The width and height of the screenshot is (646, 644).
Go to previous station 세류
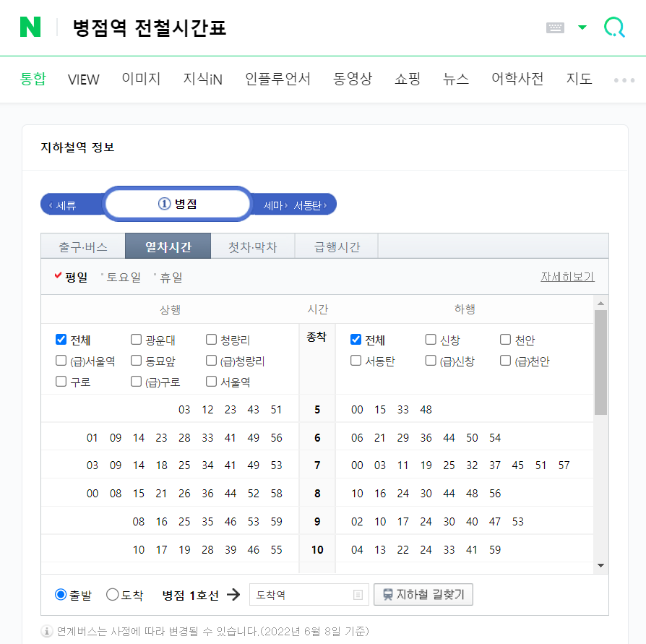tap(63, 205)
